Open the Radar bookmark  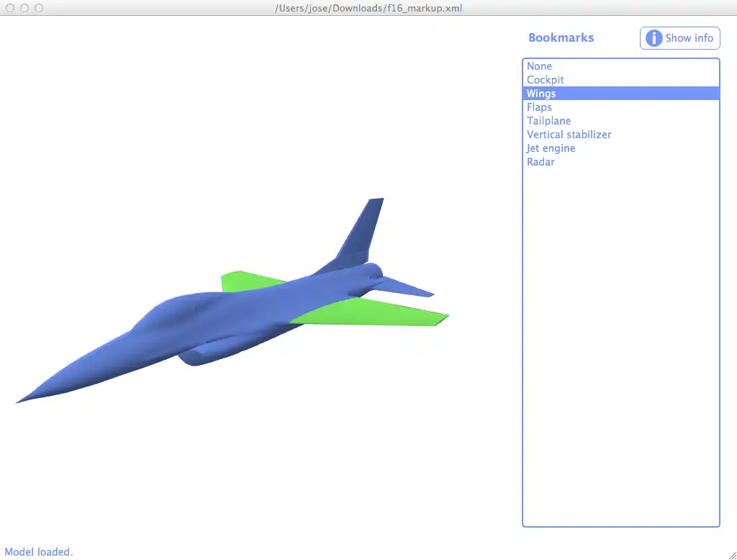point(621,162)
